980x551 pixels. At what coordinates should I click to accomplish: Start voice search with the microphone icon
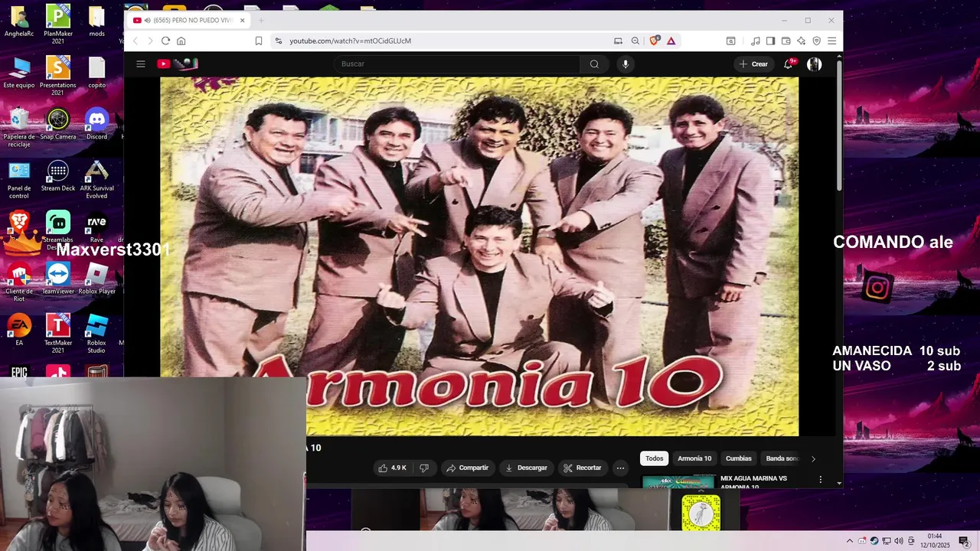pos(626,64)
